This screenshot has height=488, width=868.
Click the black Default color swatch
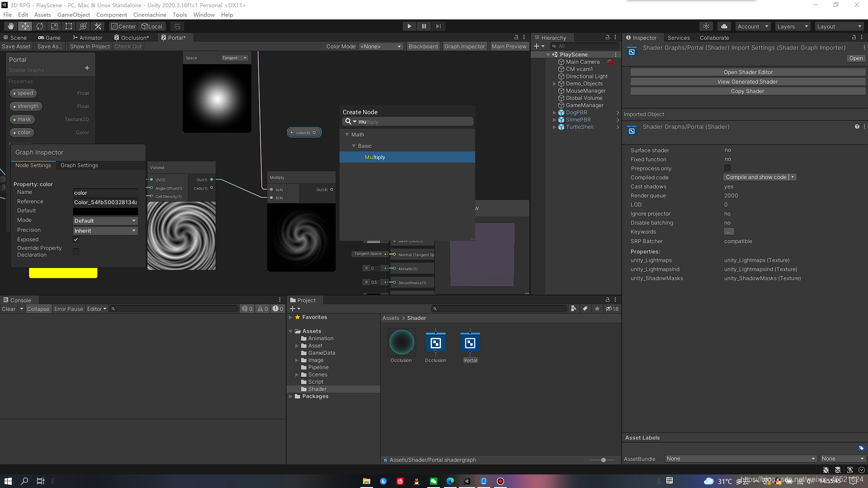click(x=105, y=211)
